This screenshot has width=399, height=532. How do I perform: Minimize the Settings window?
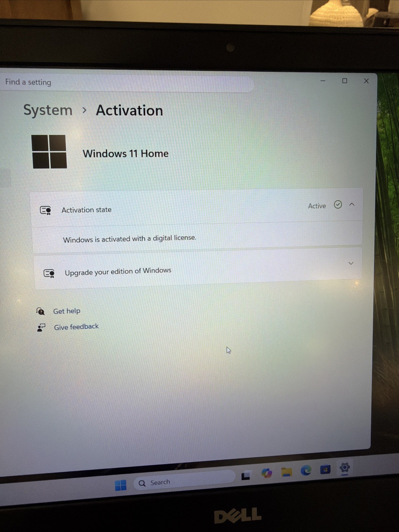point(323,81)
